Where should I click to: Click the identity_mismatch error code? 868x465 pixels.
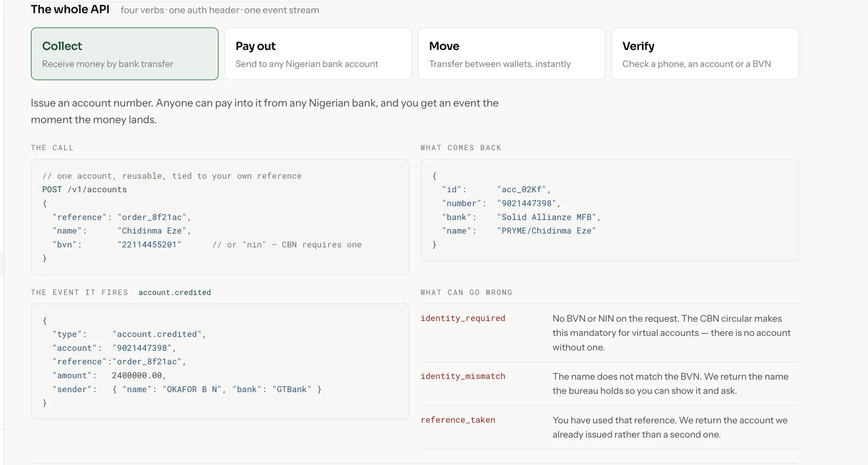(x=463, y=376)
